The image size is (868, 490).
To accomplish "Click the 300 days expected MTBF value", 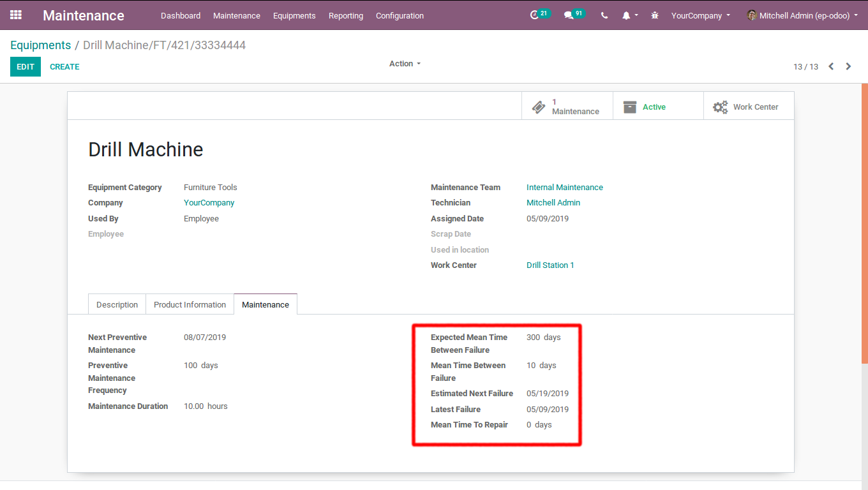I will [544, 338].
